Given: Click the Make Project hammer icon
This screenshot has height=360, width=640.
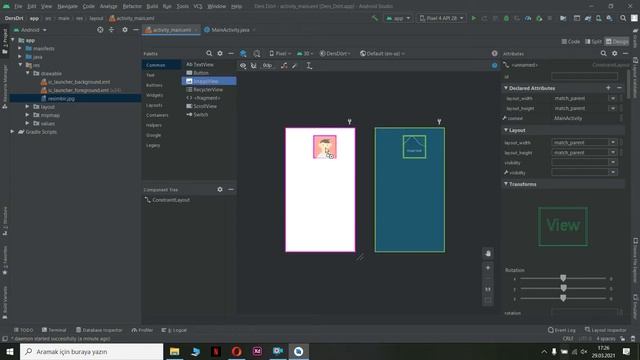Looking at the screenshot, I should click(x=375, y=18).
